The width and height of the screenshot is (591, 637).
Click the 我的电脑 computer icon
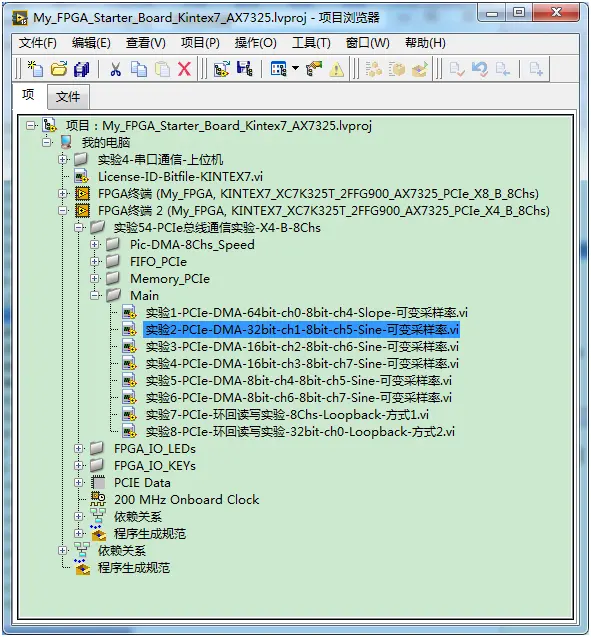click(66, 142)
